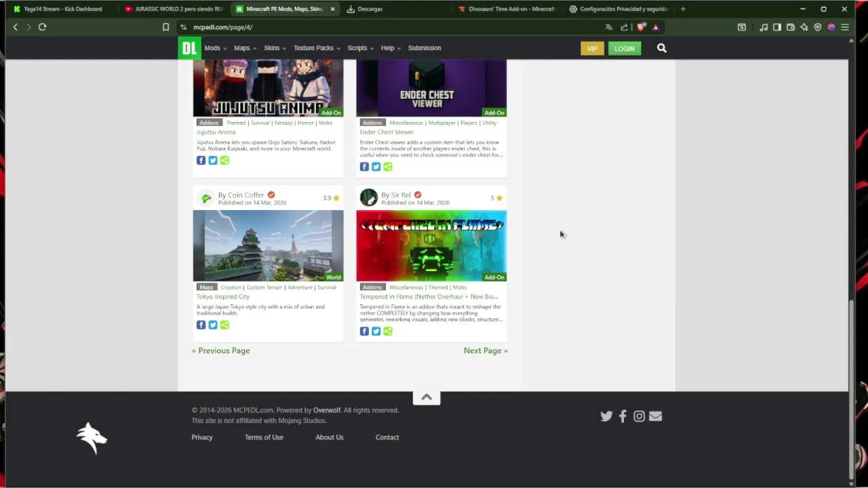The image size is (868, 488).
Task: Open the Tokyo Inspired City title link
Action: [x=223, y=297]
